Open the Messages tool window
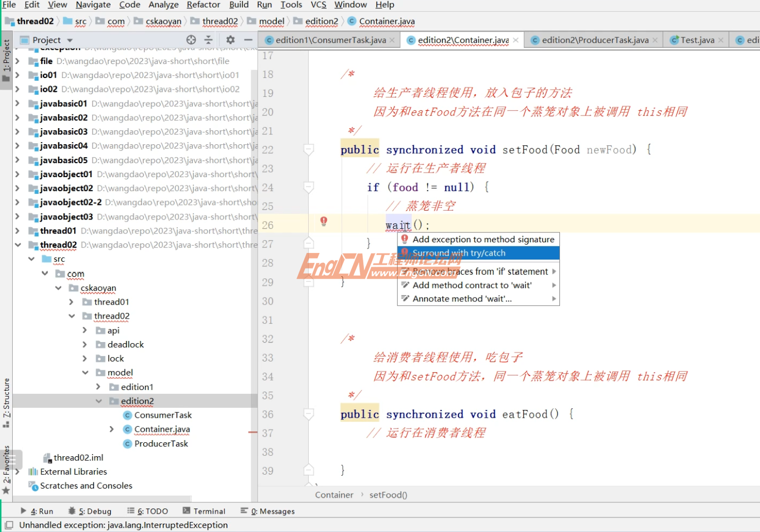The image size is (760, 532). coord(273,511)
